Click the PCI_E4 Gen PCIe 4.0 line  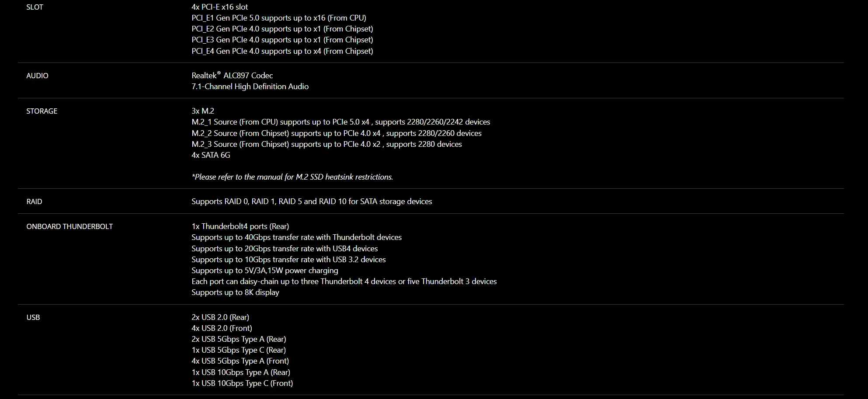pos(282,51)
